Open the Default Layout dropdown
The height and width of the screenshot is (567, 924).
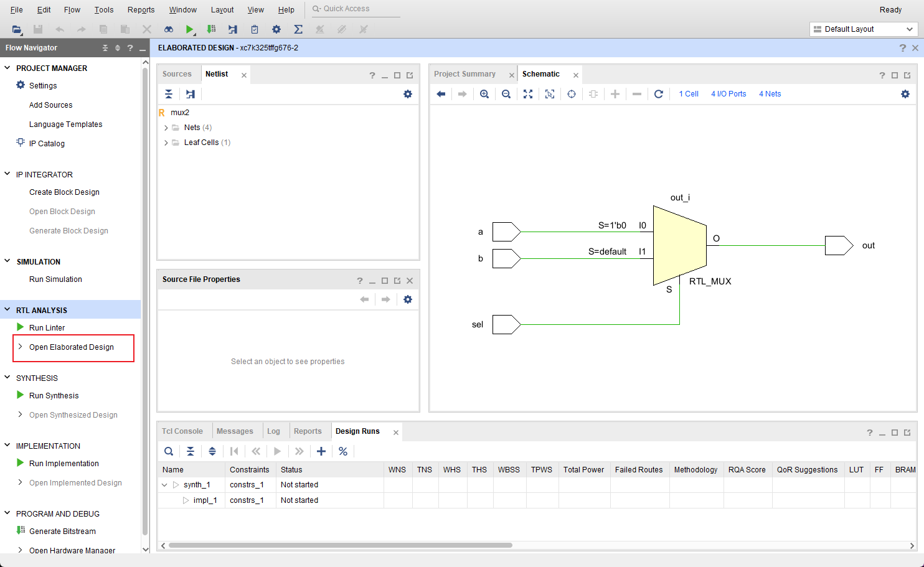pos(863,29)
